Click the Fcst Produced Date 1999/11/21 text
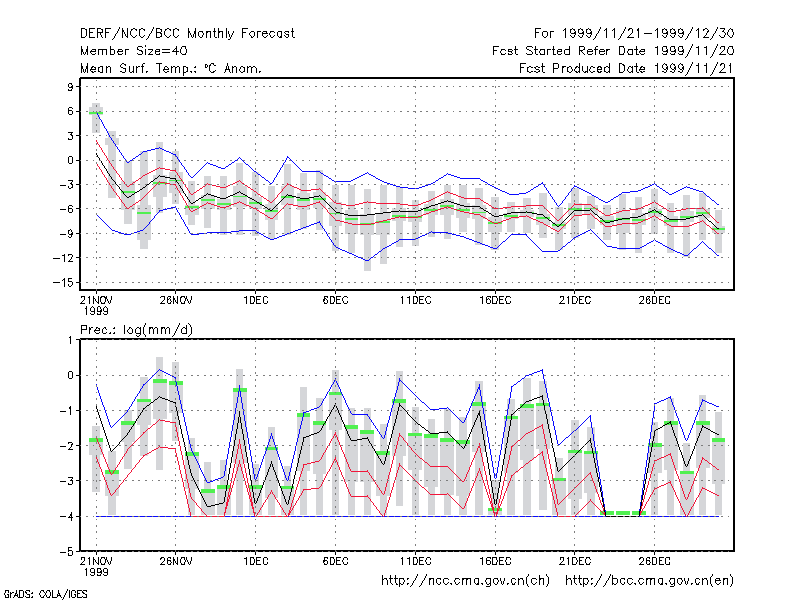This screenshot has height=600, width=800. [627, 68]
